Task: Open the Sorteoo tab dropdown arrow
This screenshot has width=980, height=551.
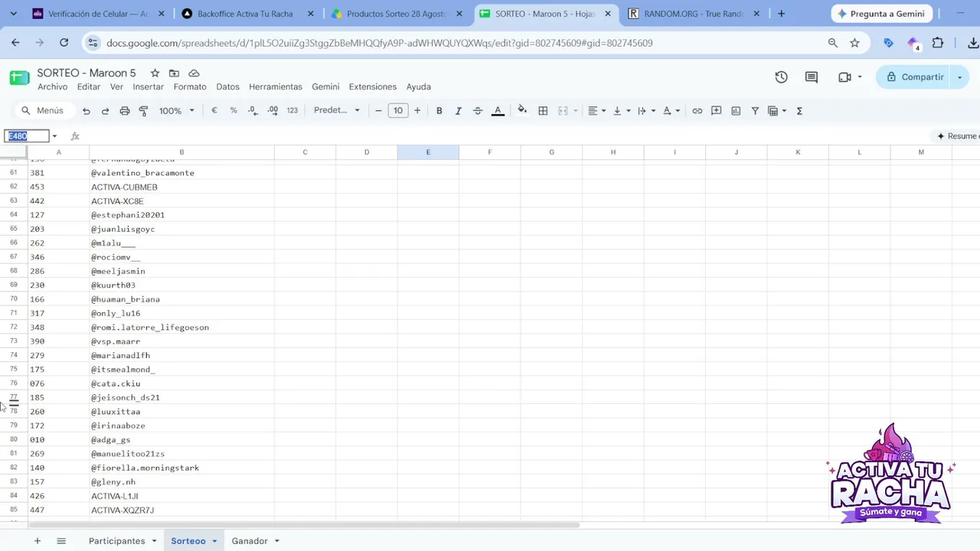Action: coord(214,541)
